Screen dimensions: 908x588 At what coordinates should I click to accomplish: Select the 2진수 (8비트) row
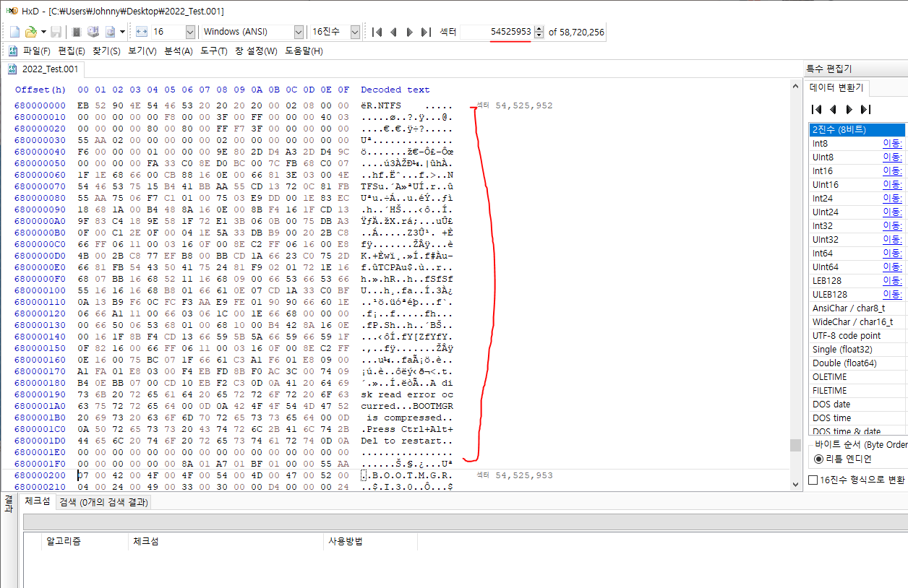[857, 129]
